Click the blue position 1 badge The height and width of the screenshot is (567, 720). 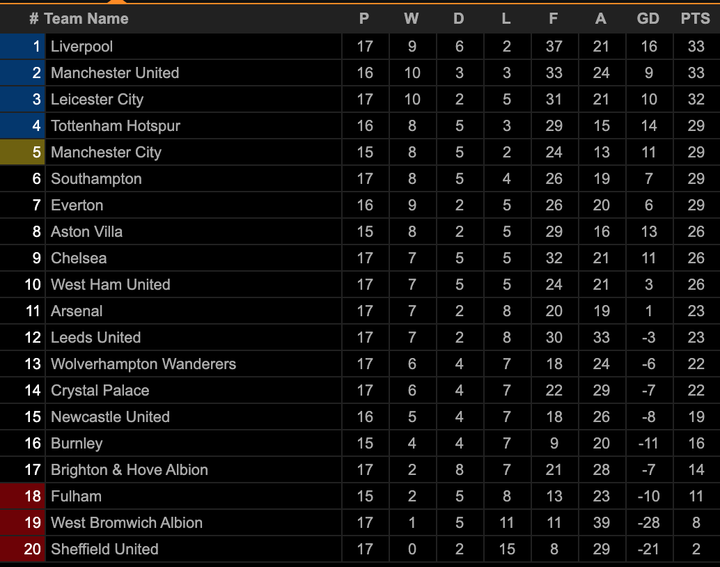tap(23, 46)
